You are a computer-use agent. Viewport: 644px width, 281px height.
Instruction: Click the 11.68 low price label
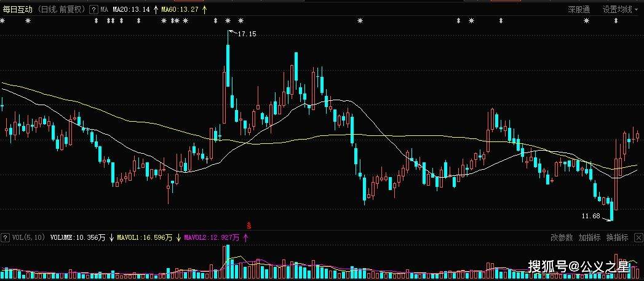[591, 216]
